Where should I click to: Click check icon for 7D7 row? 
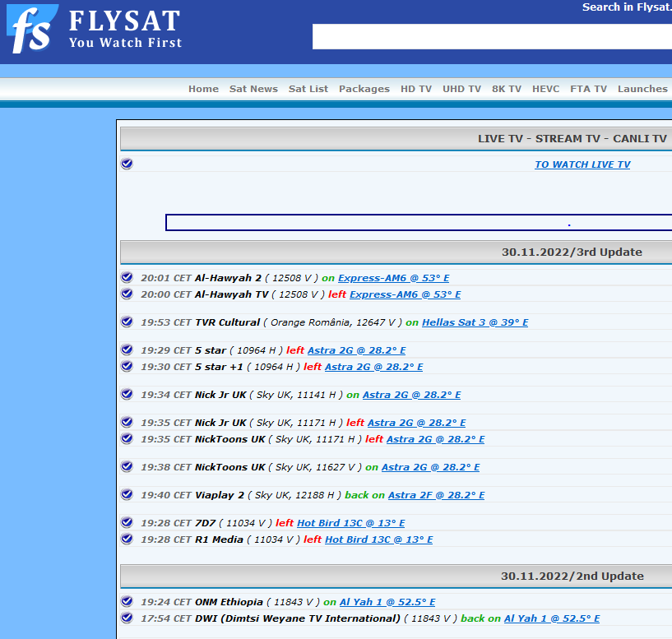click(x=127, y=522)
